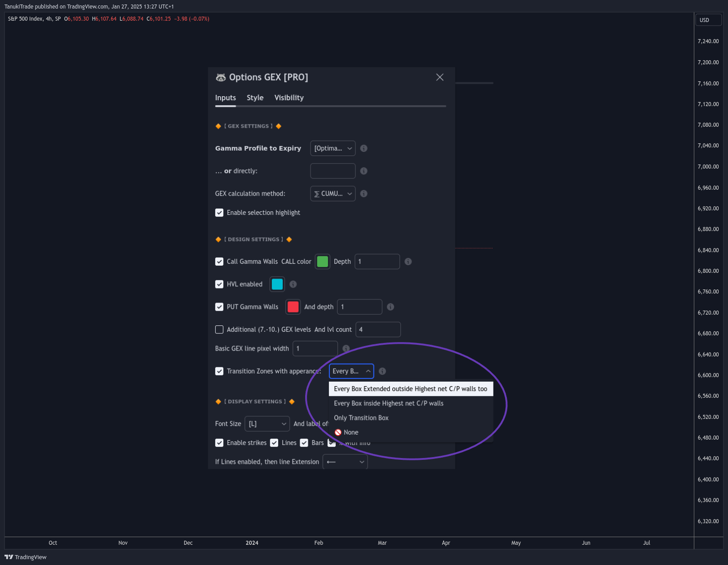The width and height of the screenshot is (728, 565).
Task: Click the USD currency button on price axis
Action: tap(709, 20)
